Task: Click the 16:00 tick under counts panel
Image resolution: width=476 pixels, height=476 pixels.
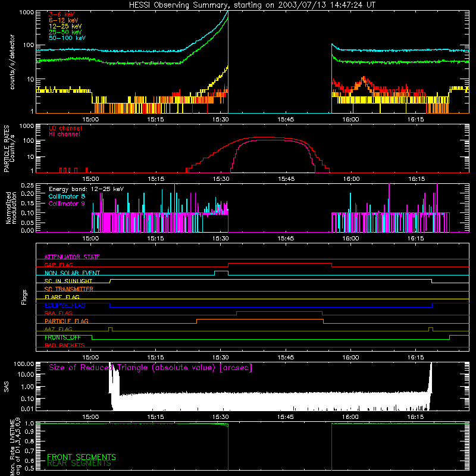Action: point(350,120)
